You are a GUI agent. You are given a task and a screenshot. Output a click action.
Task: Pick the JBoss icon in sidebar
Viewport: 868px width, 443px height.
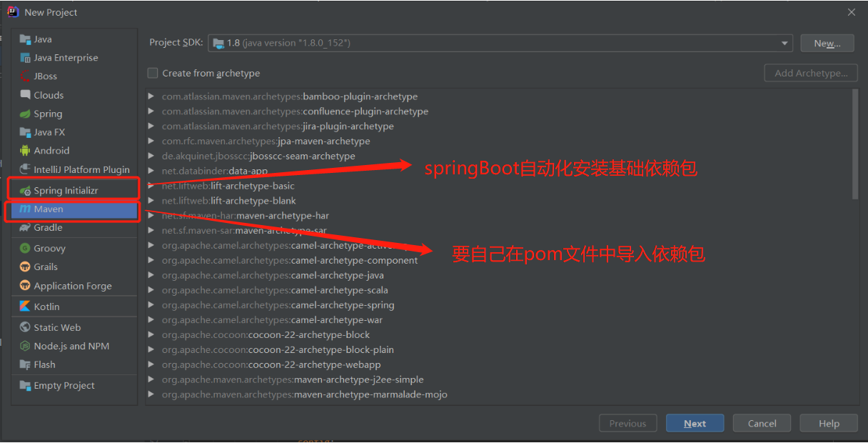(26, 76)
